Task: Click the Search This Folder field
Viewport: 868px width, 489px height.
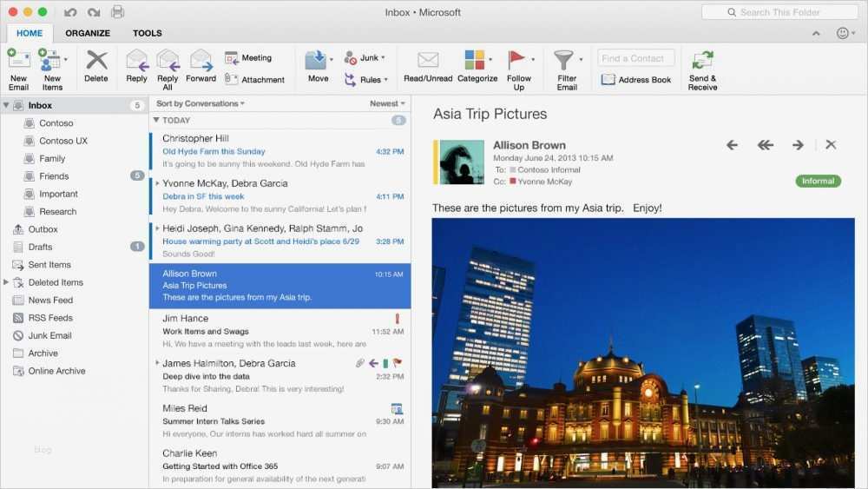Action: (x=779, y=12)
